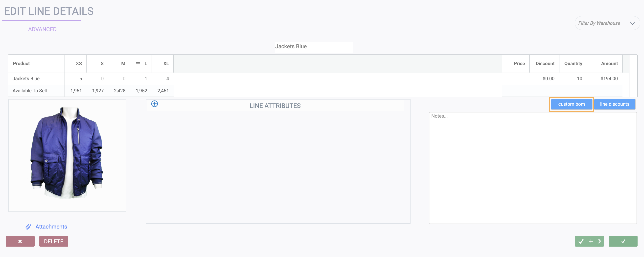644x257 pixels.
Task: Select the Quantity column header
Action: [x=573, y=64]
